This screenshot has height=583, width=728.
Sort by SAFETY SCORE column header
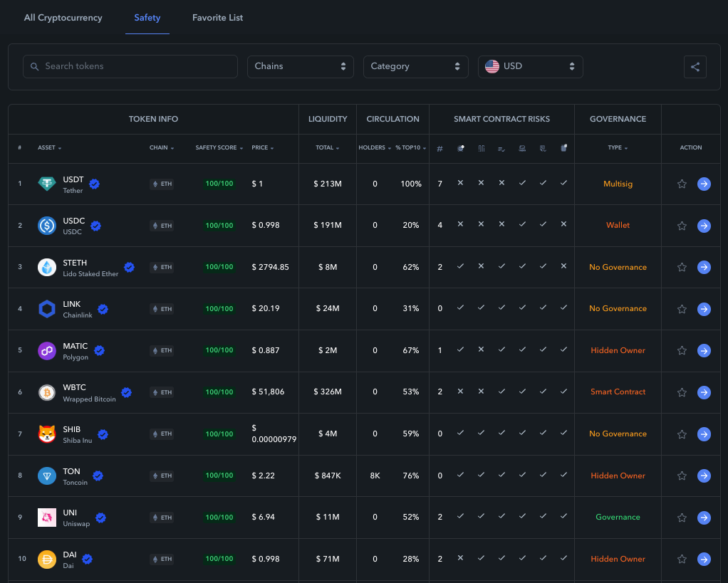219,147
